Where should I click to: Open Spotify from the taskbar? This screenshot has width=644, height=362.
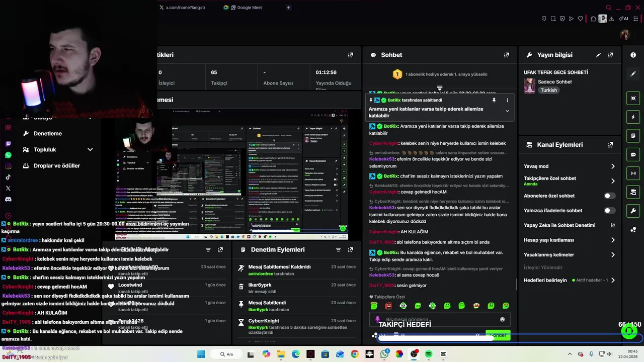(429, 354)
